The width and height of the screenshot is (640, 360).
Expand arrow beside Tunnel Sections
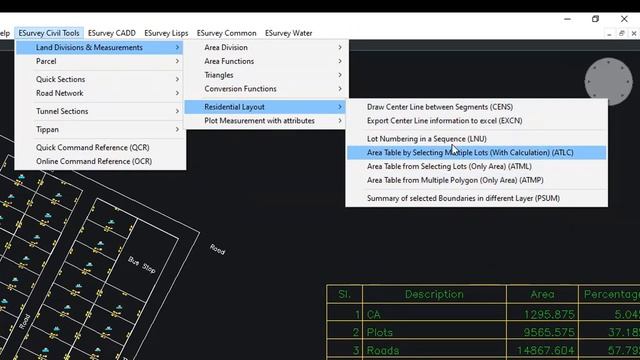click(x=177, y=111)
